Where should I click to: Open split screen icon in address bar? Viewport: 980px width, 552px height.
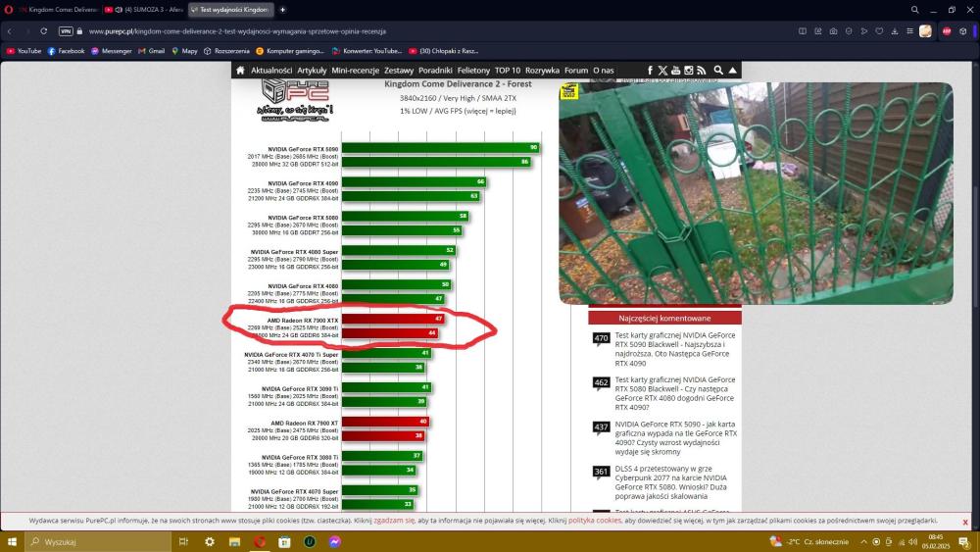(x=803, y=31)
